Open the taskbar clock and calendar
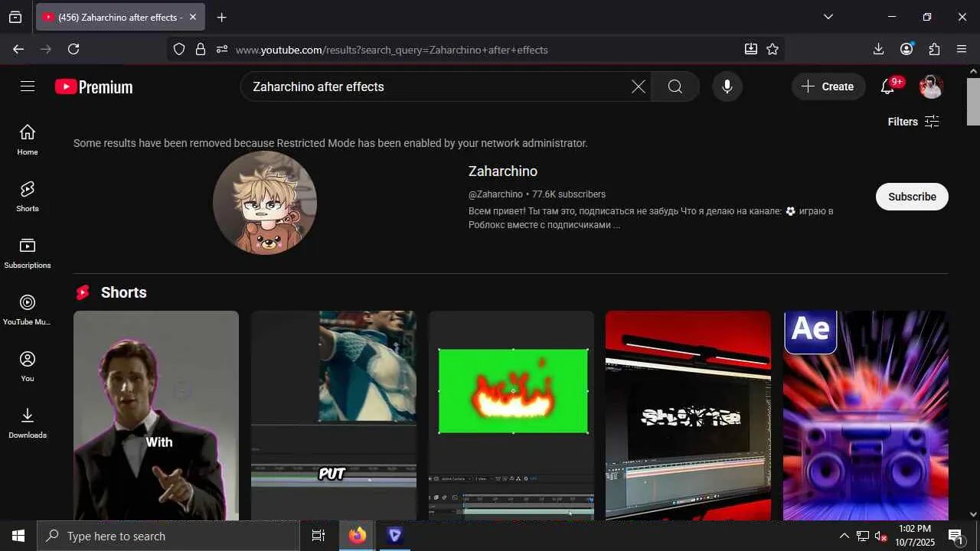 click(x=915, y=536)
